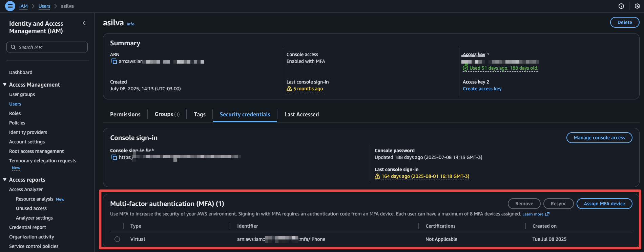Focus the Search IAM input field

coord(51,47)
